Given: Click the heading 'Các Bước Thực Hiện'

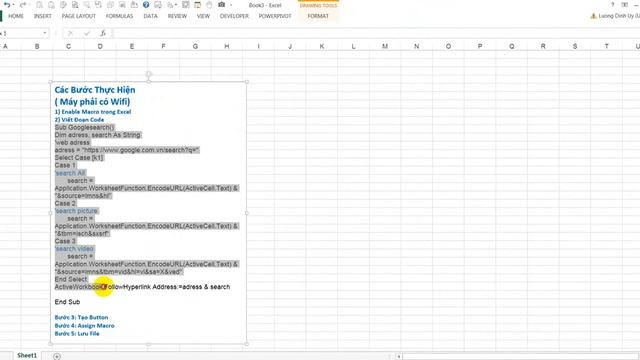Looking at the screenshot, I should 95,90.
